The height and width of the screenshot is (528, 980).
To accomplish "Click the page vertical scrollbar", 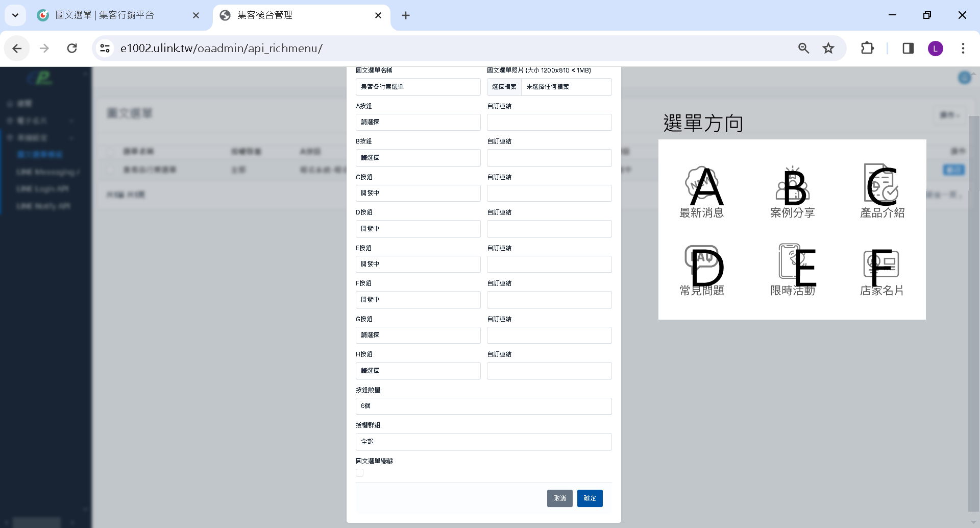I will [x=974, y=313].
